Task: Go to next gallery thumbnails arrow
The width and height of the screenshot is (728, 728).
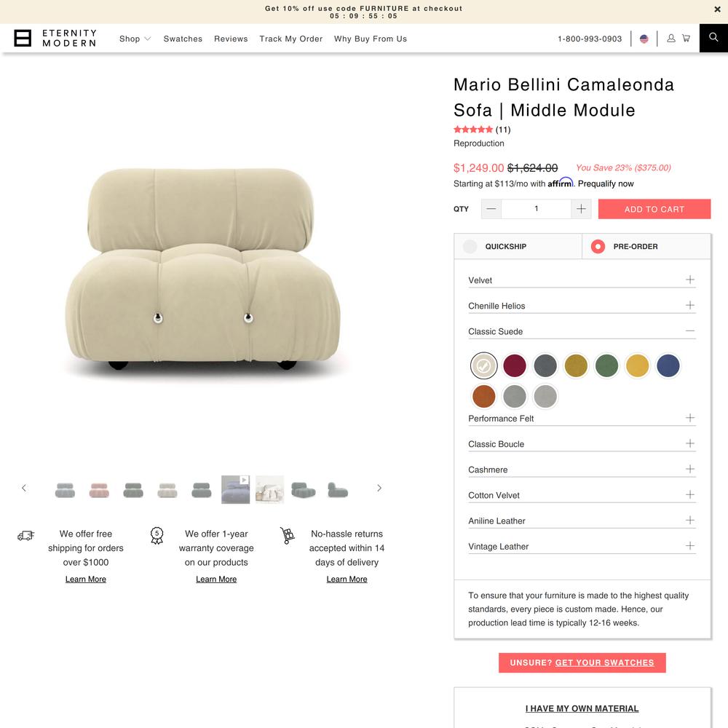Action: point(379,488)
